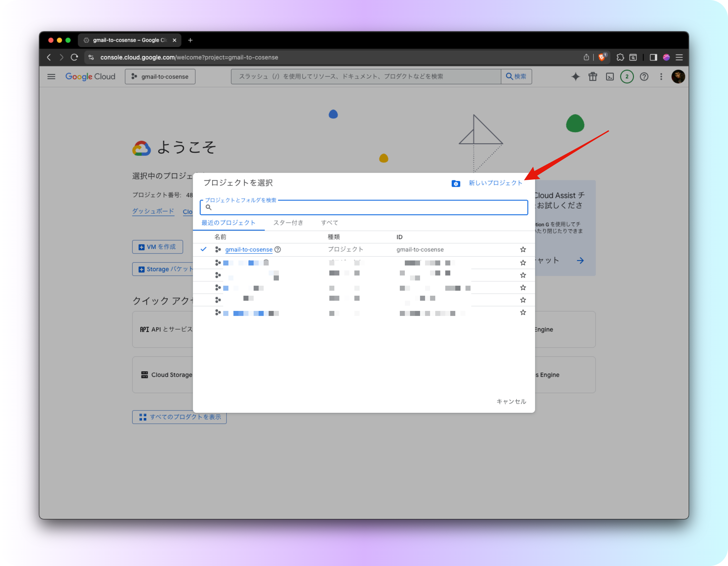Image resolution: width=728 pixels, height=566 pixels.
Task: Click the round gradient icon in browser toolbar
Action: [666, 57]
